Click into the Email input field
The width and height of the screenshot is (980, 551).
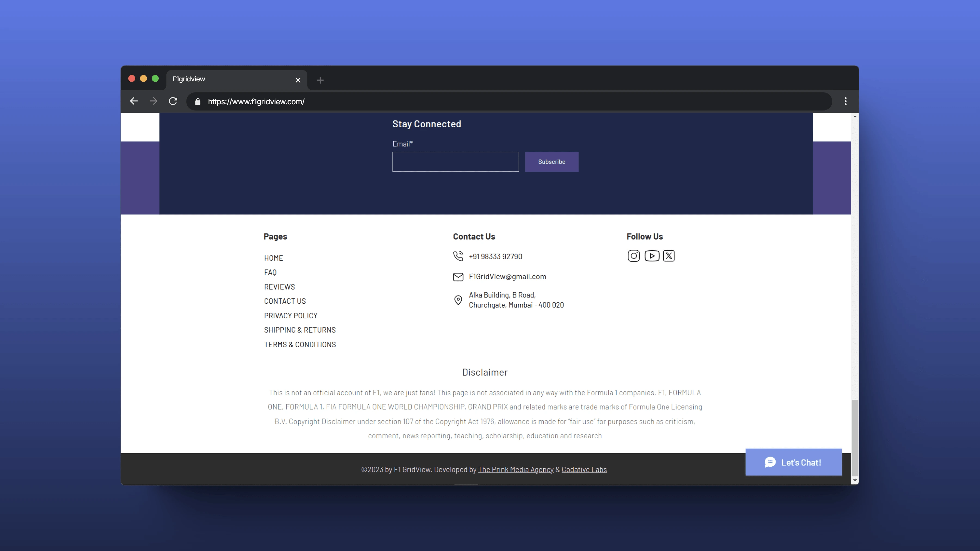[x=455, y=162]
